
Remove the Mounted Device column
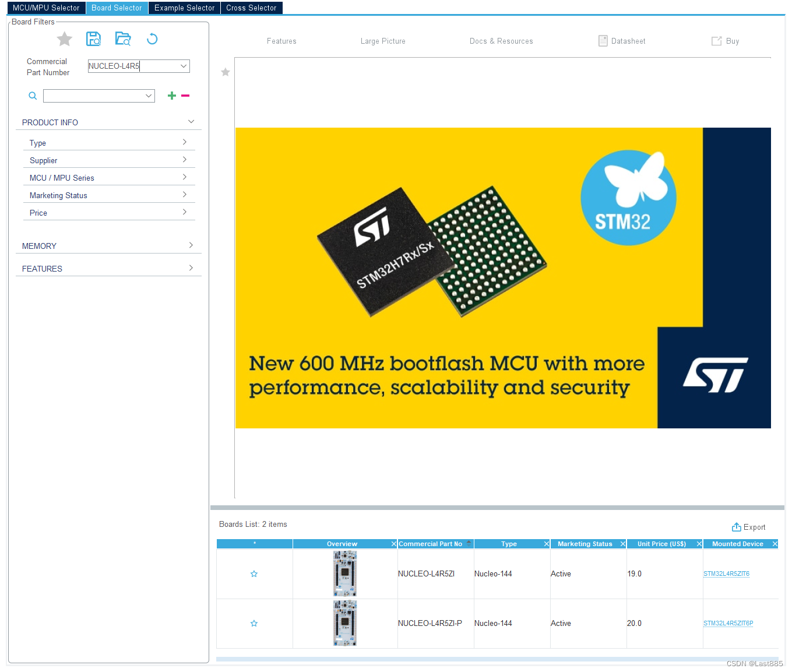[775, 544]
